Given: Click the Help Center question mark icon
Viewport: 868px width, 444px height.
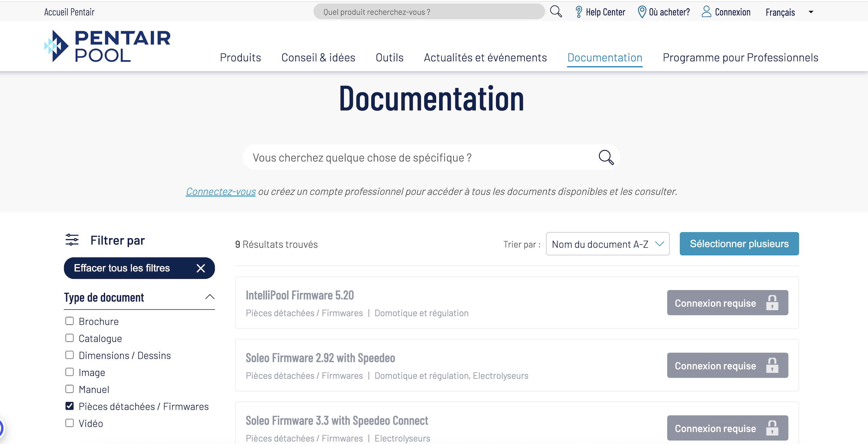Looking at the screenshot, I should tap(579, 12).
